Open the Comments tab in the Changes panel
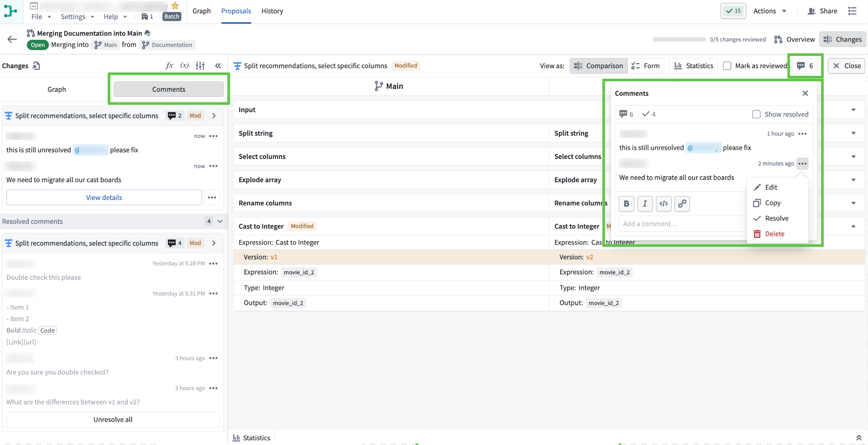Viewport: 868px width, 445px height. [169, 89]
